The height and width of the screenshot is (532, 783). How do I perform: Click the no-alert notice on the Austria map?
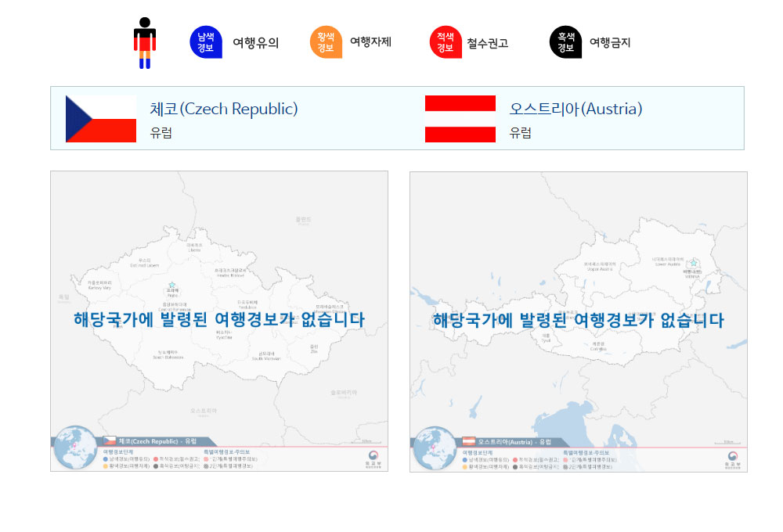579,320
